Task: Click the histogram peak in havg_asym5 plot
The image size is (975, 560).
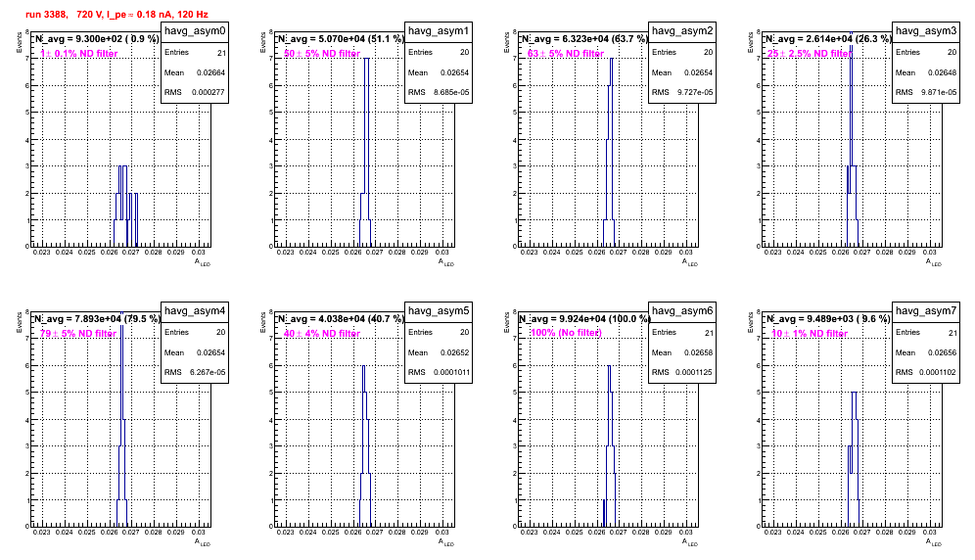Action: click(x=364, y=366)
